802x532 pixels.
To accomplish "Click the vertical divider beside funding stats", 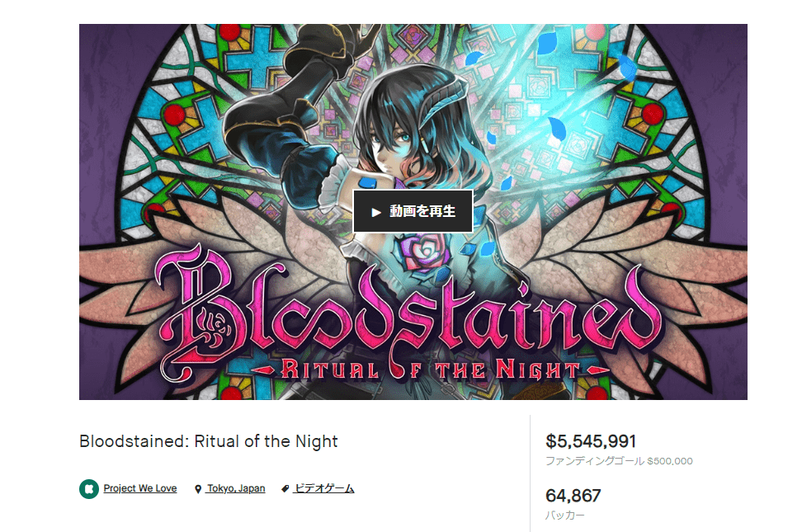I will coord(531,473).
